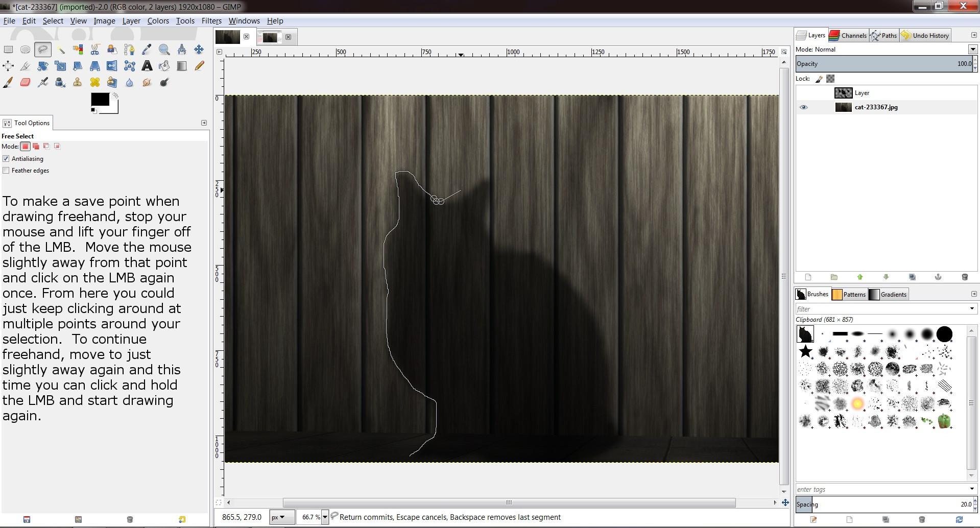Expand the brush filter dropdown
980x528 pixels.
tap(971, 309)
